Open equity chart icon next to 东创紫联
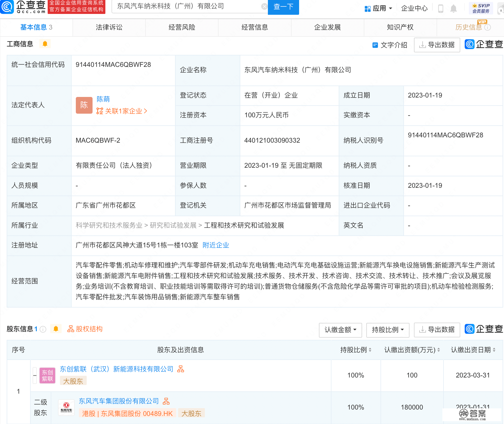This screenshot has height=424, width=504. 181,369
